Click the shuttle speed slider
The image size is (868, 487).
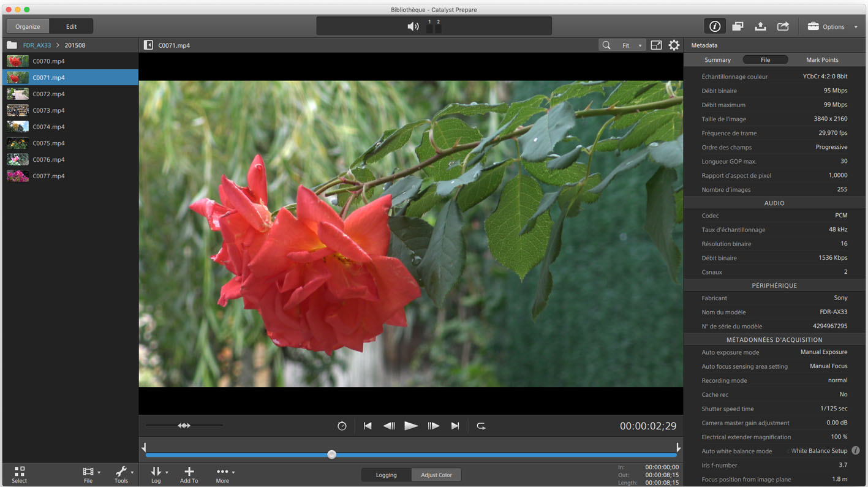184,426
